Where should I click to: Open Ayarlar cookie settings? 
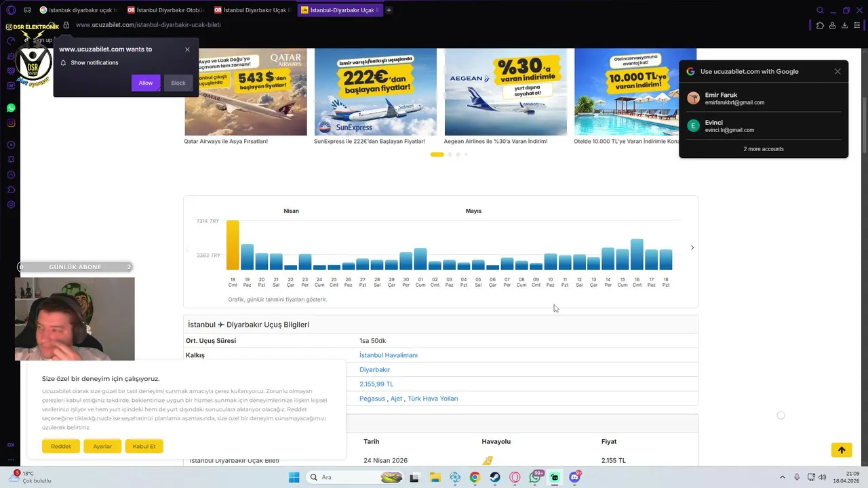[102, 446]
